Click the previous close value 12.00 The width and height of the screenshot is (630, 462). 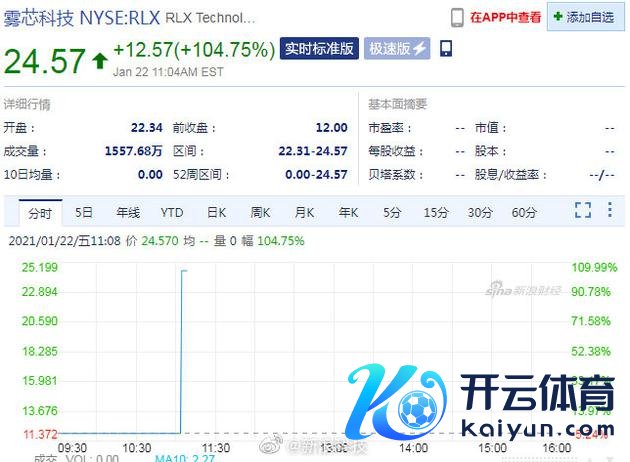(331, 128)
